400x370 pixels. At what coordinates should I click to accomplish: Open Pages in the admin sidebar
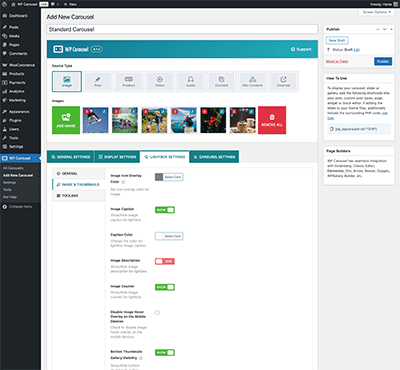pyautogui.click(x=14, y=45)
